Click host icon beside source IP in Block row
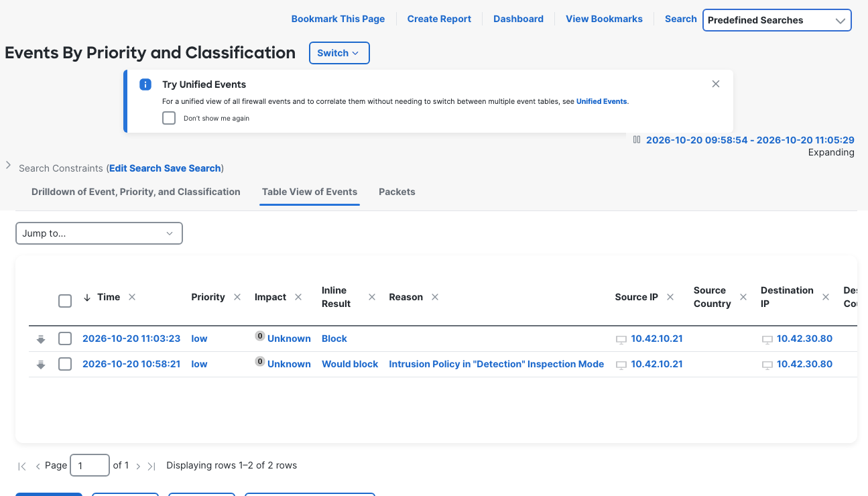Viewport: 868px width, 496px height. click(x=621, y=340)
